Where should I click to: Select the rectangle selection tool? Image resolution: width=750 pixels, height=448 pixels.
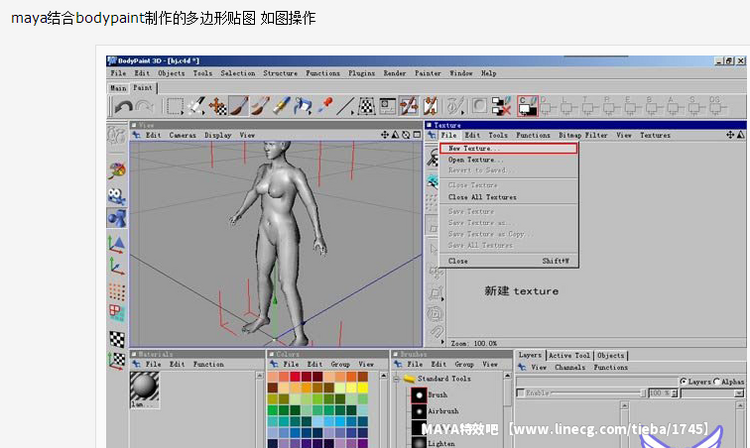[174, 107]
